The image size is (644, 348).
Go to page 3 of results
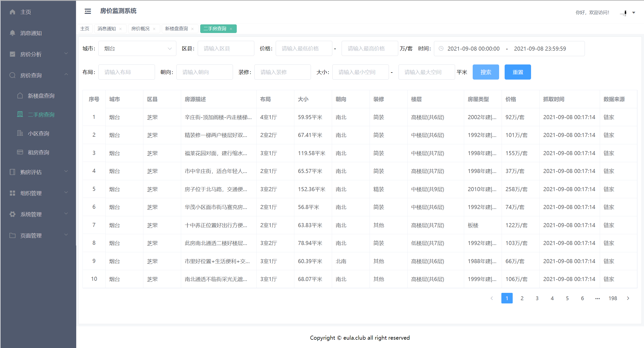tap(537, 298)
